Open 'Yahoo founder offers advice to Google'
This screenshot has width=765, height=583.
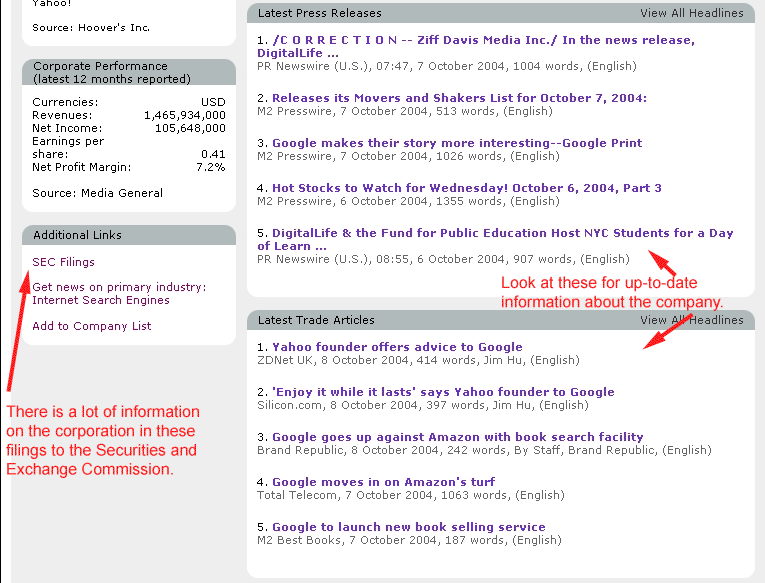pos(397,347)
